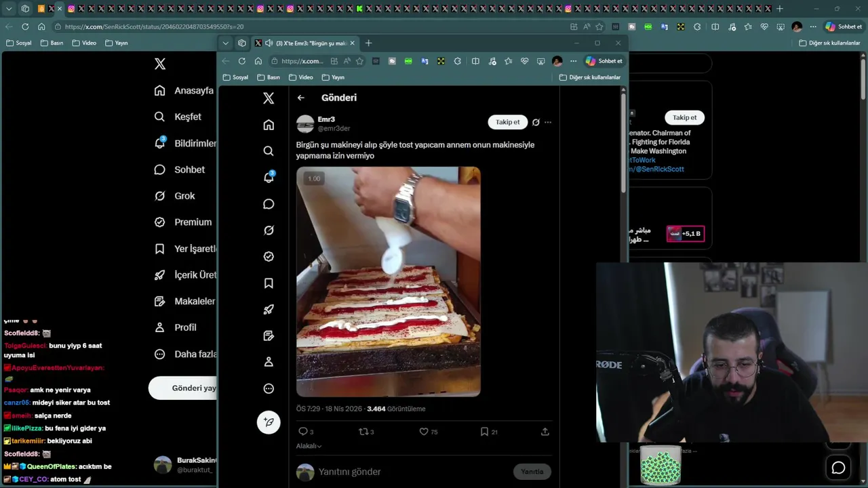Add page to favorites star in front window

click(359, 61)
